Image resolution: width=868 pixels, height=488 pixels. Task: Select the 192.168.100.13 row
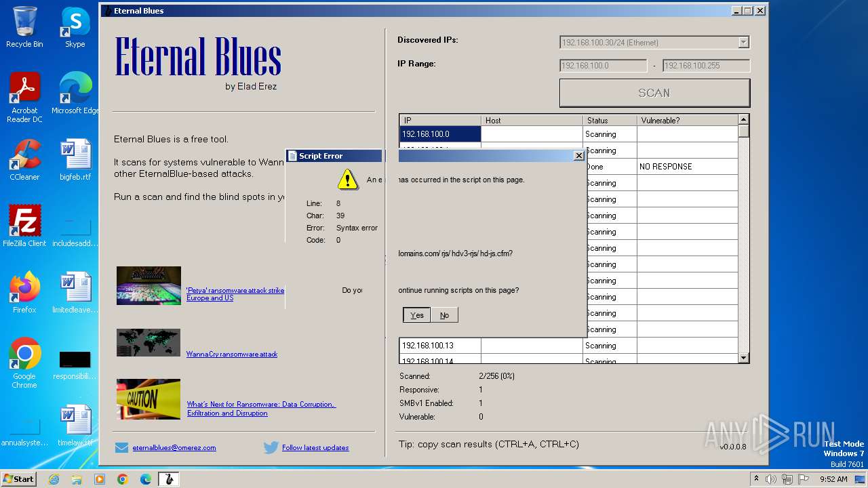tap(568, 346)
